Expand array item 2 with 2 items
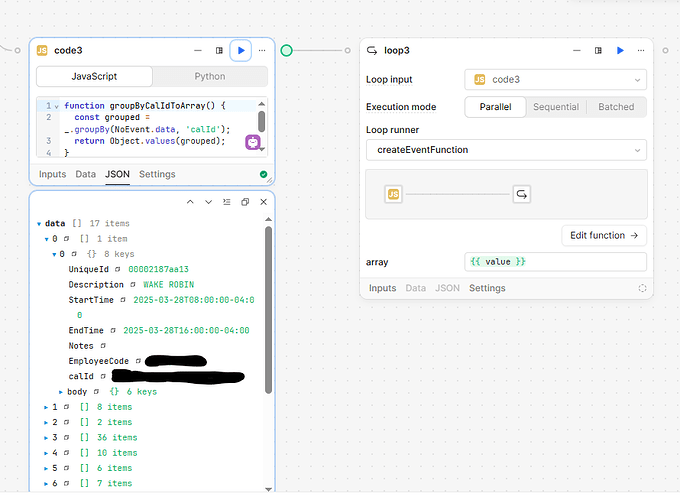Viewport: 680px width, 500px height. (x=46, y=422)
